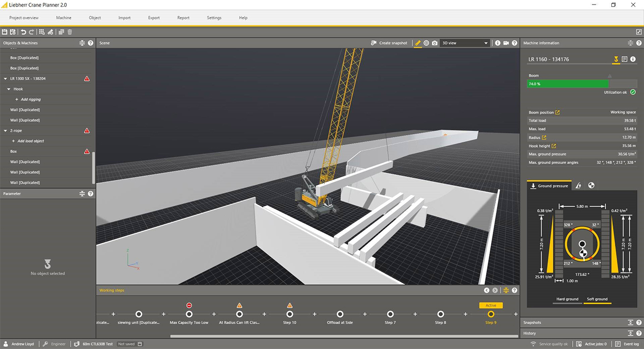Viewport: 644px width, 349px height.
Task: Select the Soft ground option
Action: click(597, 299)
